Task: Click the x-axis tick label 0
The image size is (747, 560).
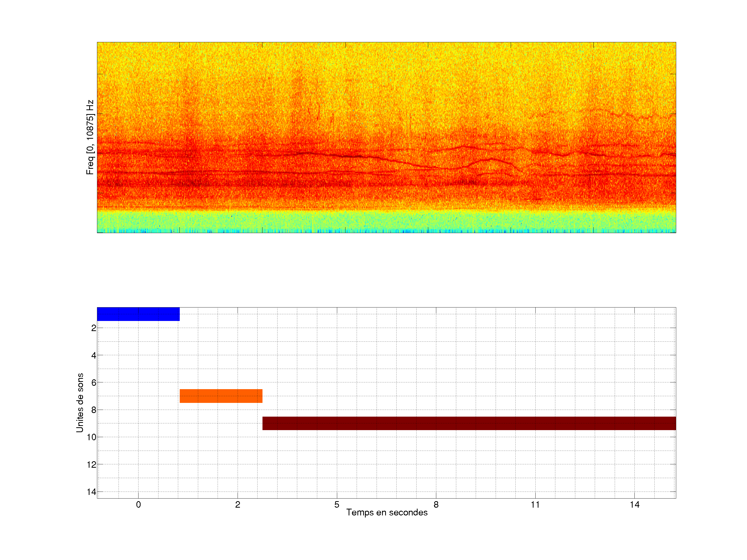Action: click(138, 505)
